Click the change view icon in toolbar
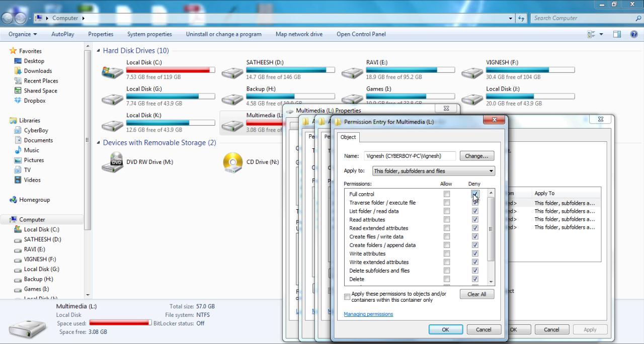 point(591,34)
